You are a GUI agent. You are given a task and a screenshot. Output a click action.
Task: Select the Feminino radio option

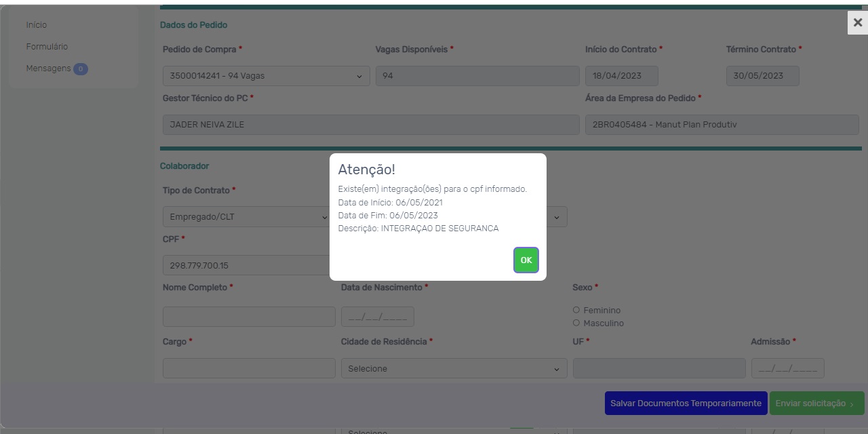(576, 311)
